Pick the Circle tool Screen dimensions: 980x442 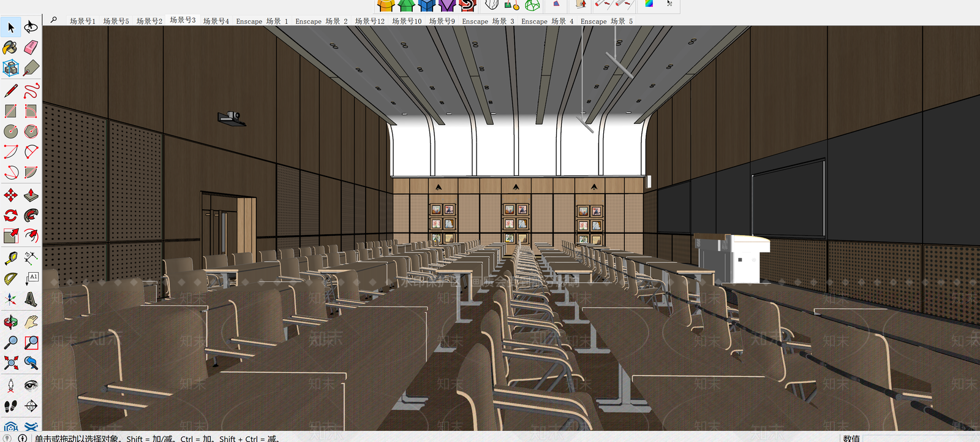pyautogui.click(x=10, y=131)
